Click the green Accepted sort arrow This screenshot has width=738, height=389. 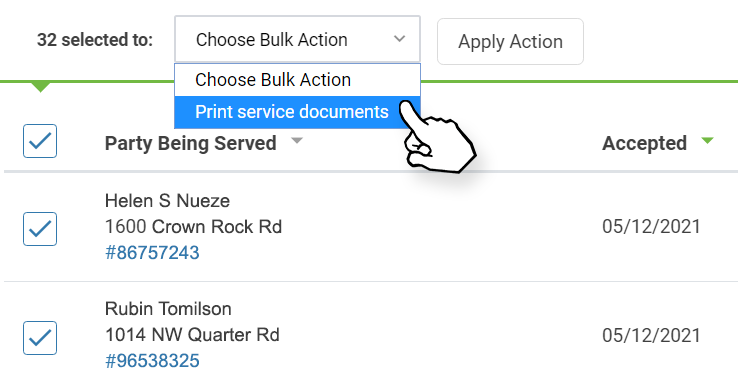(x=707, y=140)
